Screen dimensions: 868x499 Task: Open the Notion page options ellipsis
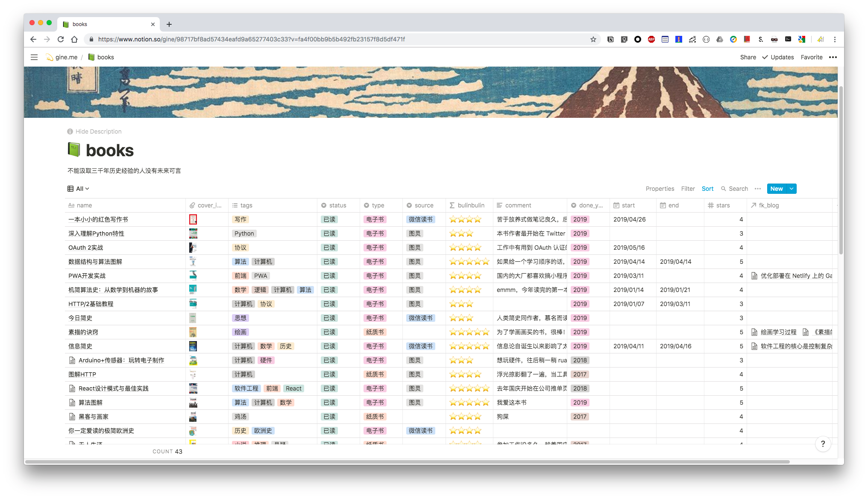point(833,57)
